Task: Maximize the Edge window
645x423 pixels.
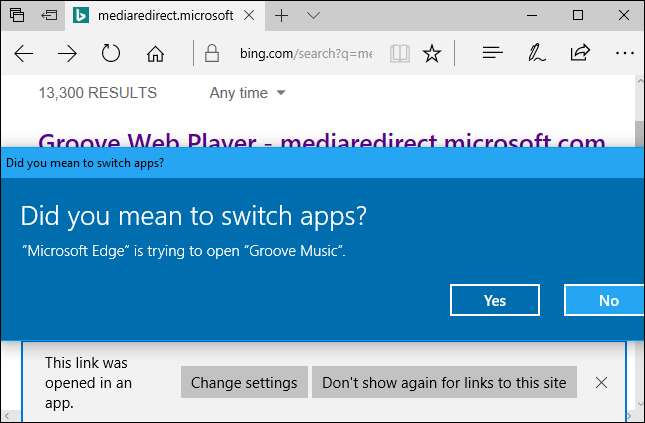Action: (x=578, y=16)
